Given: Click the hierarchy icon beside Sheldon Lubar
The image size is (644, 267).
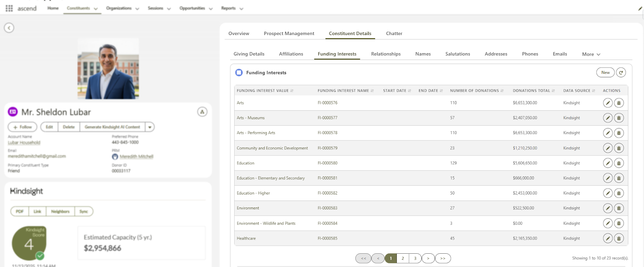Looking at the screenshot, I should click(202, 112).
